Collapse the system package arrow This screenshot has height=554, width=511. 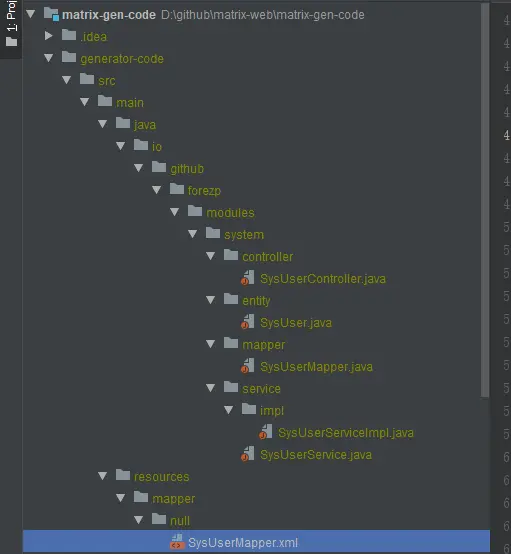click(193, 234)
